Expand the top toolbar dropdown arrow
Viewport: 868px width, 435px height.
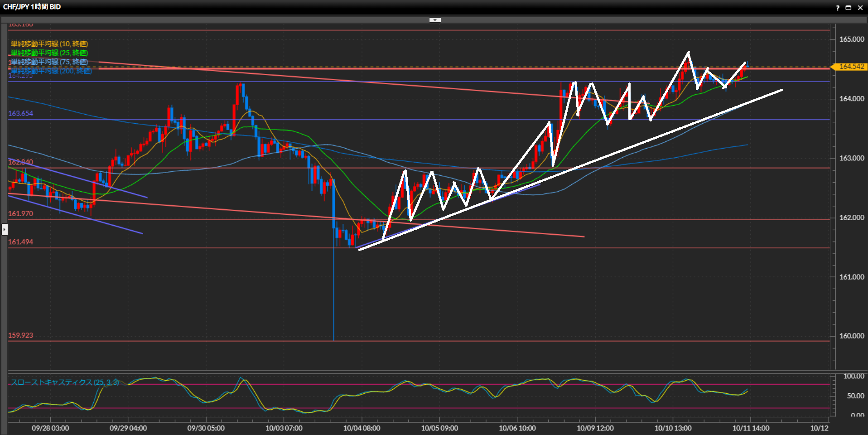coord(435,20)
